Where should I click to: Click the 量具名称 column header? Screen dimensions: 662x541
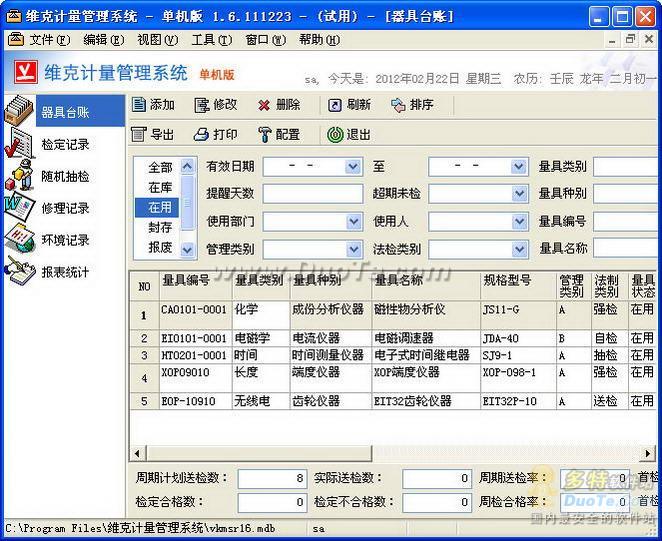coord(426,285)
